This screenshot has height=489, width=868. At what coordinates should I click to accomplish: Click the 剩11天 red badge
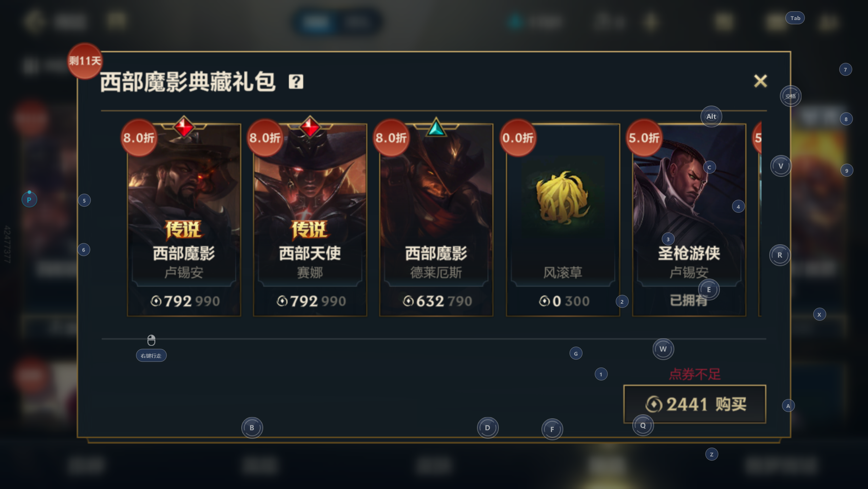click(85, 61)
